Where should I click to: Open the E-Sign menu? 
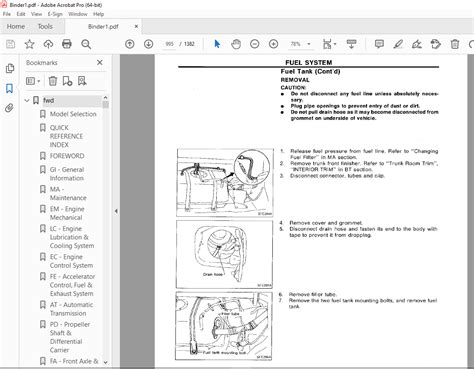pyautogui.click(x=55, y=14)
